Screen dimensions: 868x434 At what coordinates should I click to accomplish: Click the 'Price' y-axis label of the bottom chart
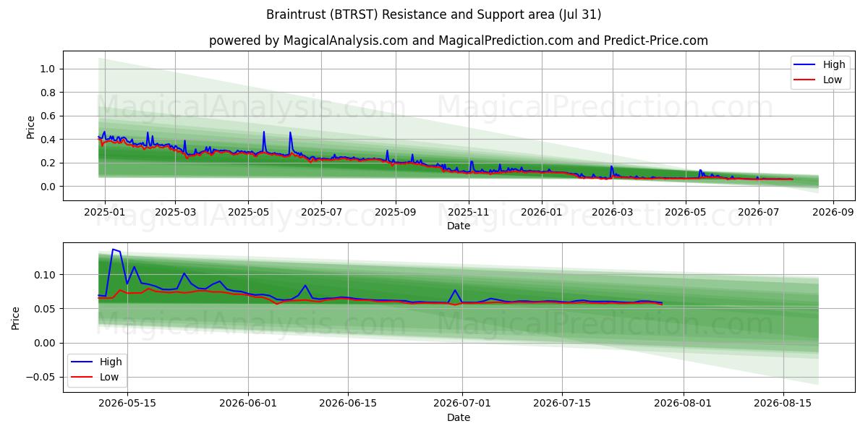click(x=16, y=318)
